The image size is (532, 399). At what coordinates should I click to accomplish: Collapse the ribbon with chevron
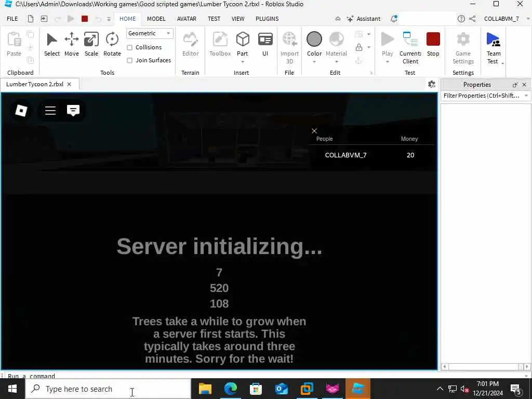338,19
